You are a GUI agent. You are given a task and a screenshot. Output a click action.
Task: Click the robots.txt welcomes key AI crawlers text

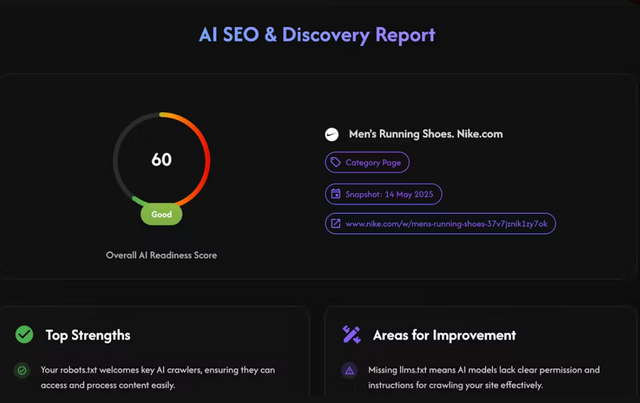point(158,378)
